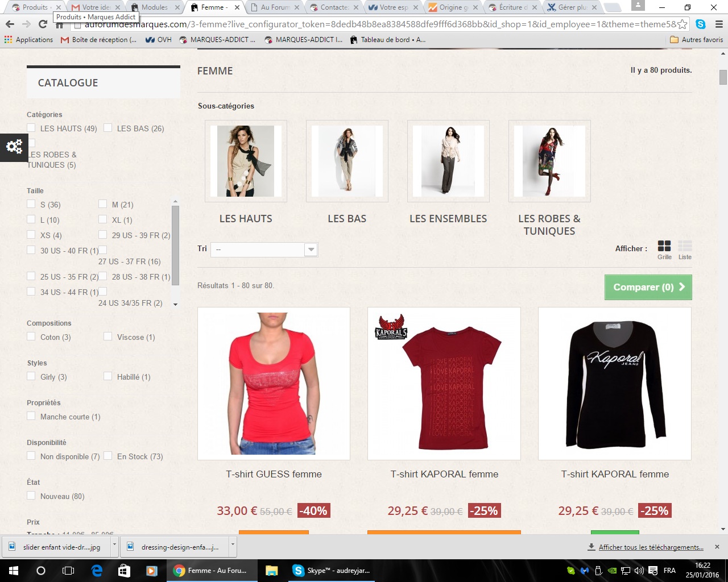The width and height of the screenshot is (728, 582).
Task: Switch to the Écriture browser tab
Action: pos(512,7)
